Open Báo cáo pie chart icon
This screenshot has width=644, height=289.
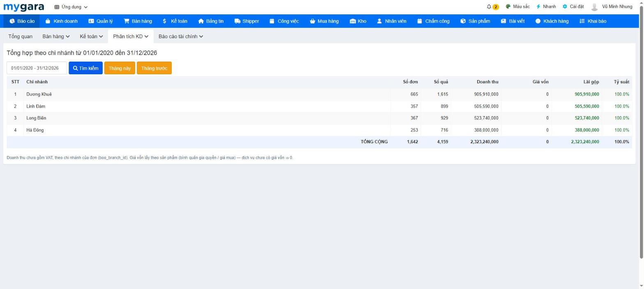coord(12,21)
